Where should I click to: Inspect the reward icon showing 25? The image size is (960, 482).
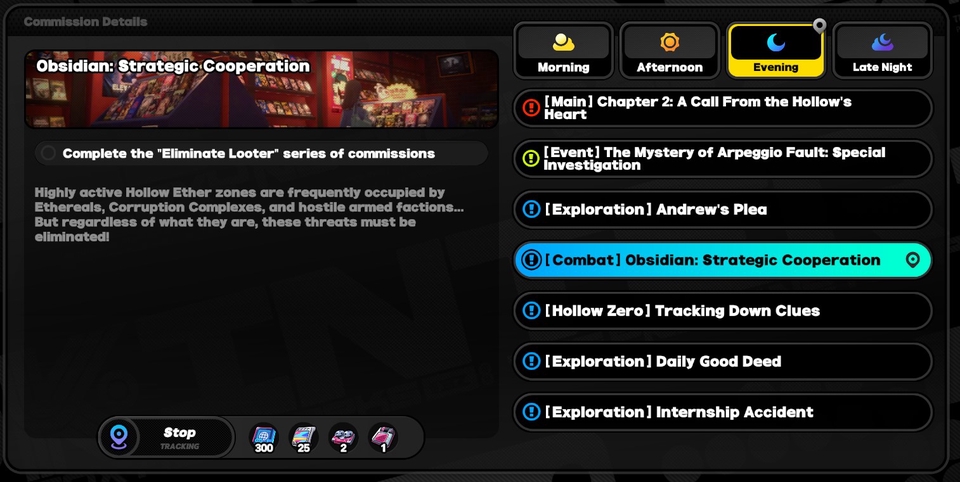point(304,438)
